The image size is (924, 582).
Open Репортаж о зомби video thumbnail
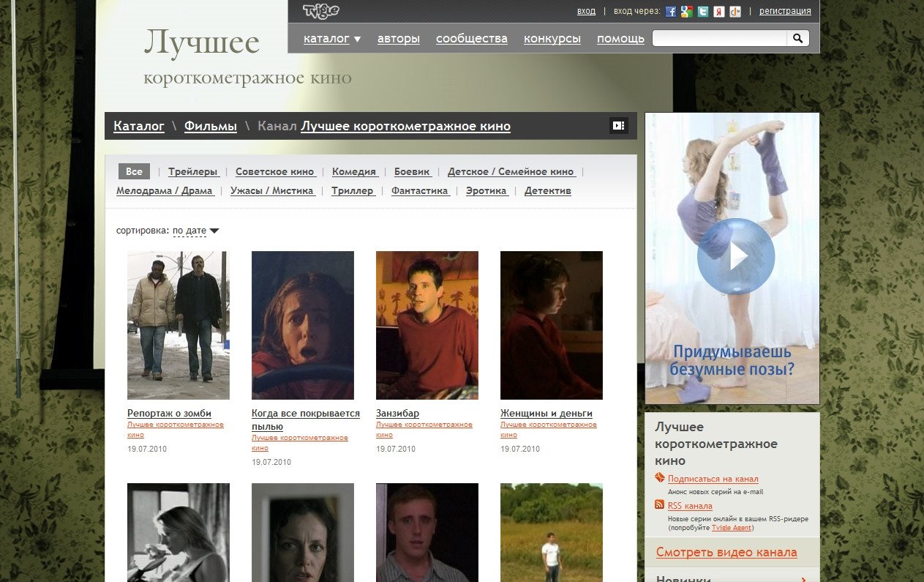click(x=179, y=325)
